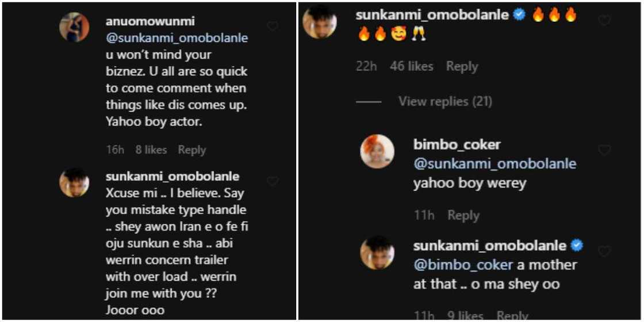Screen dimensions: 644x322
Task: Click avatar beside 'a mother at that' reply
Action: click(377, 253)
